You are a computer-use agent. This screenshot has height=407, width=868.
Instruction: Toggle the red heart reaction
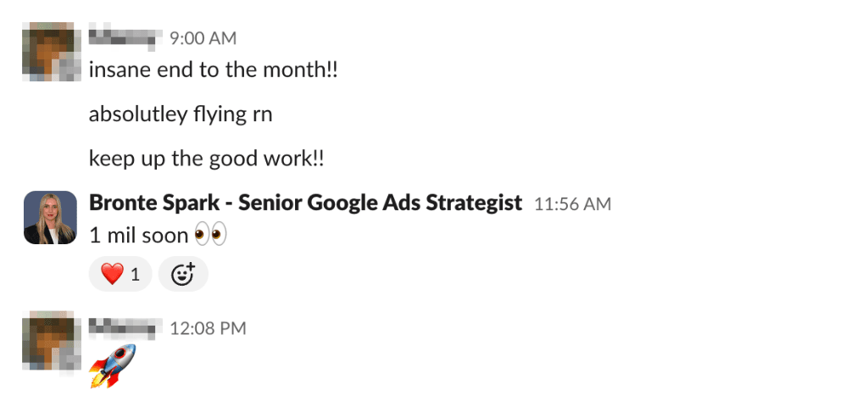pyautogui.click(x=112, y=274)
